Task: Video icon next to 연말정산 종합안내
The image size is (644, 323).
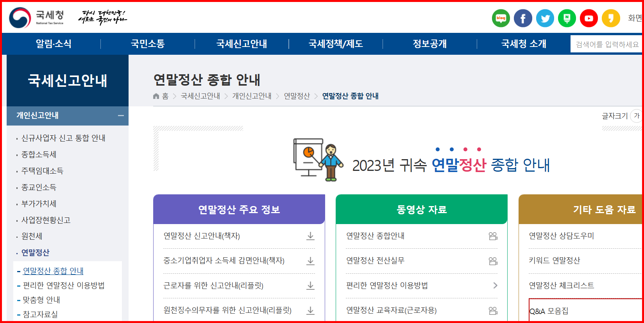Action: (493, 236)
